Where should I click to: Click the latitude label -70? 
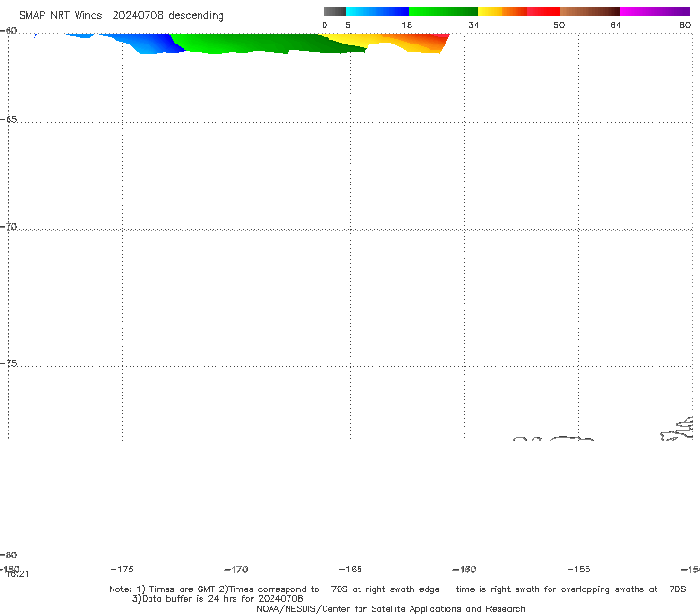point(9,227)
